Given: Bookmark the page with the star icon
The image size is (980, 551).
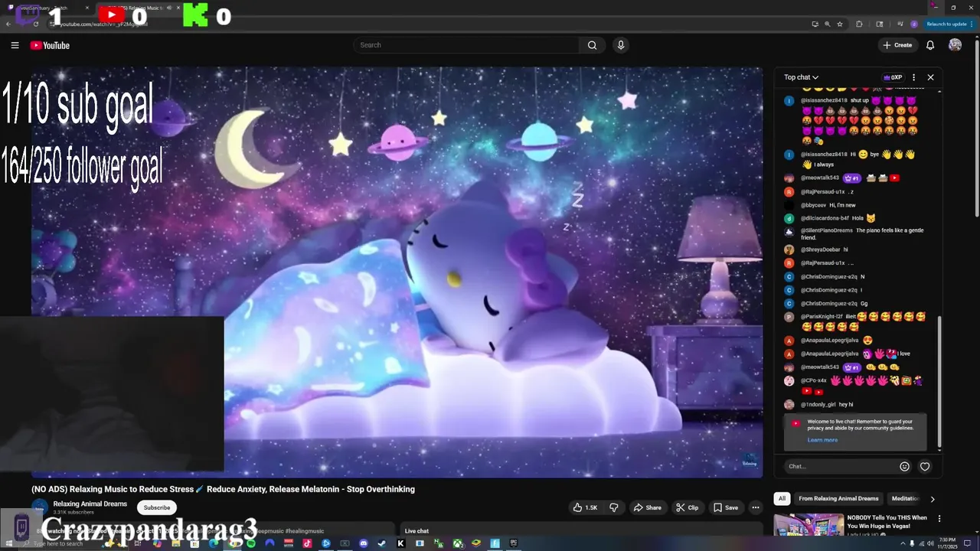Looking at the screenshot, I should click(840, 24).
